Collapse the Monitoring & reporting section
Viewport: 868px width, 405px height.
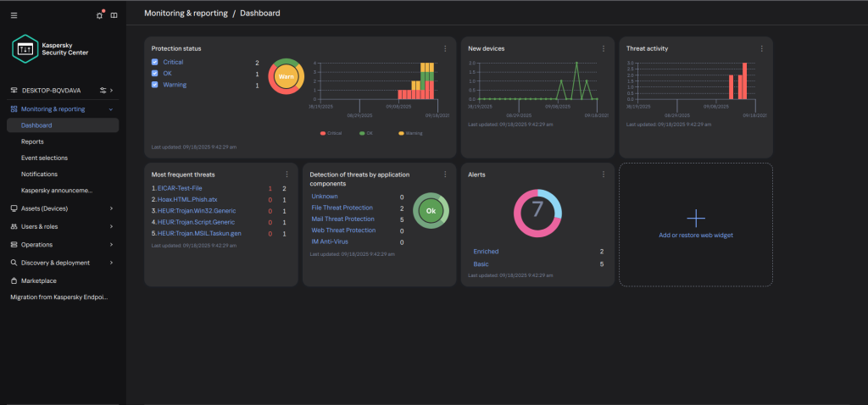click(111, 109)
